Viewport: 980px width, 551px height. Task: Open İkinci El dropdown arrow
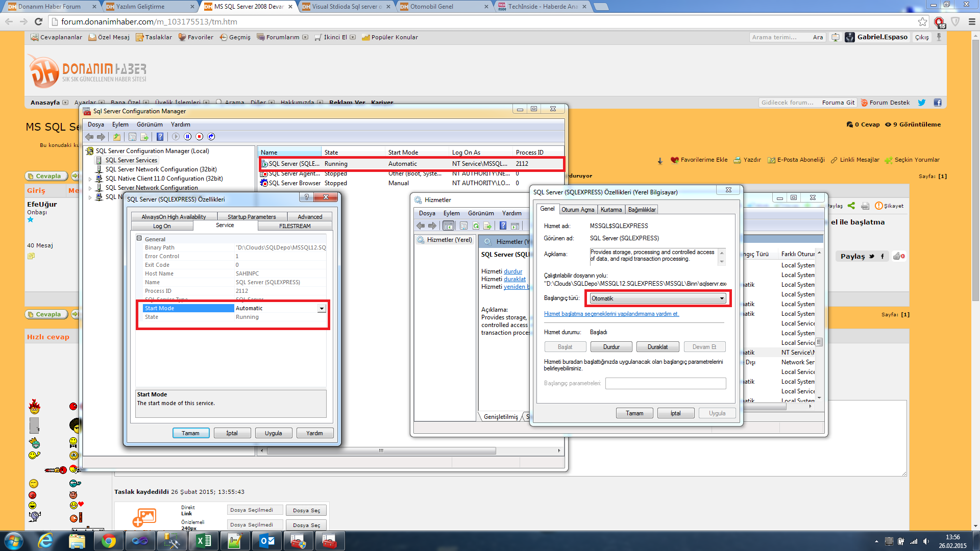point(353,37)
